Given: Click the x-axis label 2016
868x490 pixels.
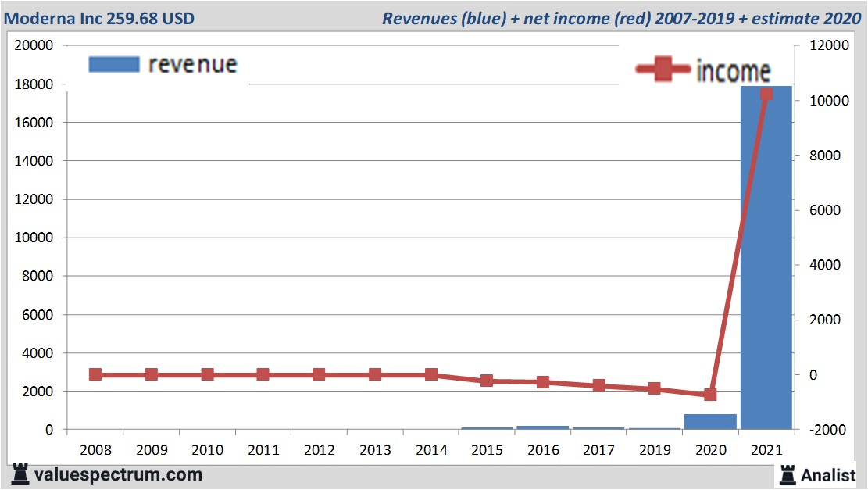Looking at the screenshot, I should click(x=543, y=450).
